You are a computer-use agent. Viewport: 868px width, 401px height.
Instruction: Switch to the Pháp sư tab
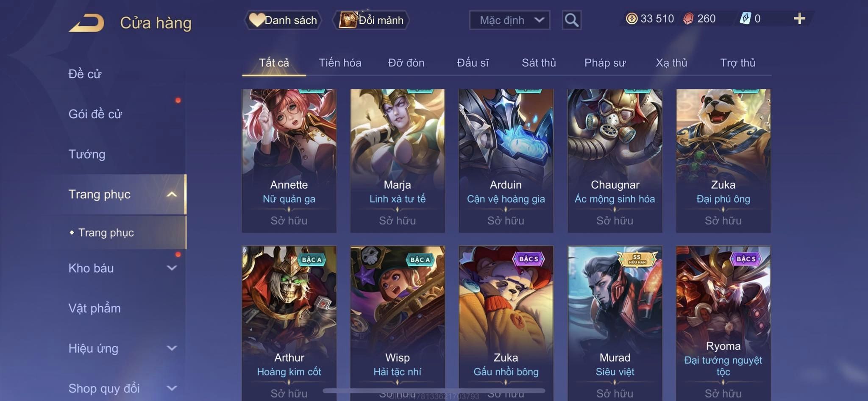[605, 63]
